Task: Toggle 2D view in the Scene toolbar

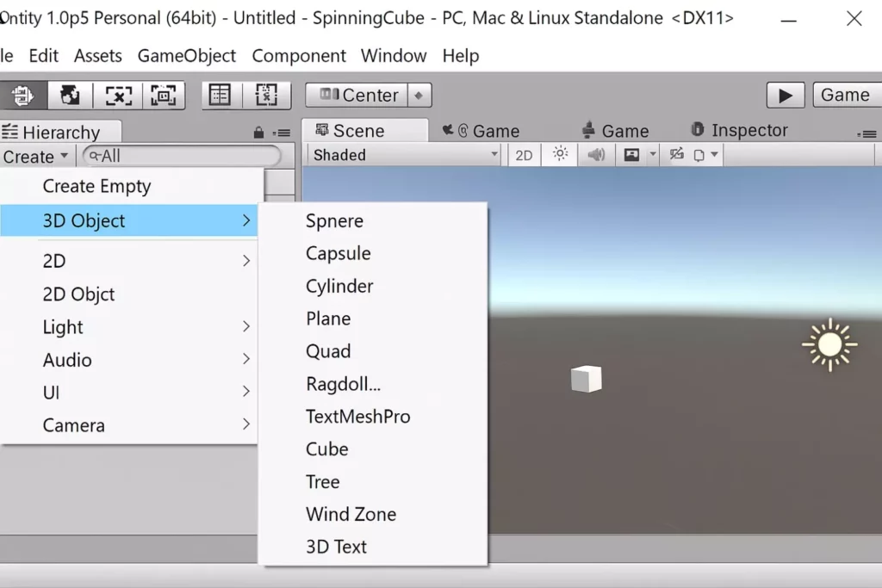Action: point(524,155)
